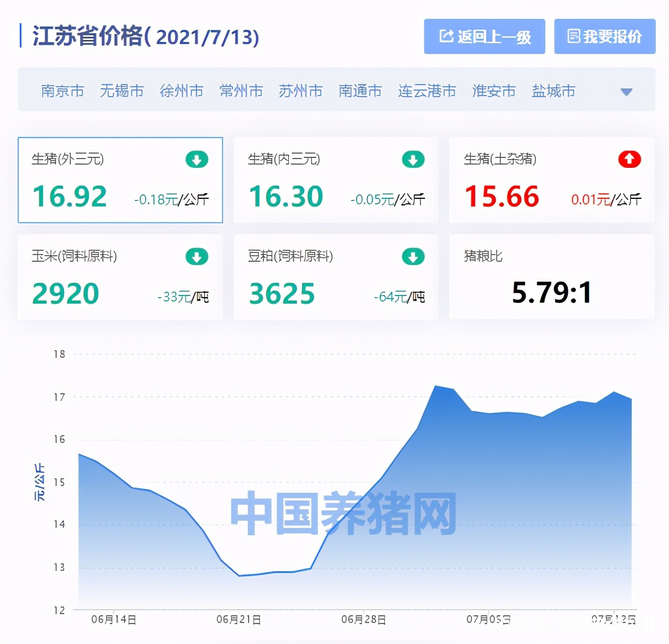Expand the city list dropdown arrow
The width and height of the screenshot is (669, 644).
pos(626,92)
